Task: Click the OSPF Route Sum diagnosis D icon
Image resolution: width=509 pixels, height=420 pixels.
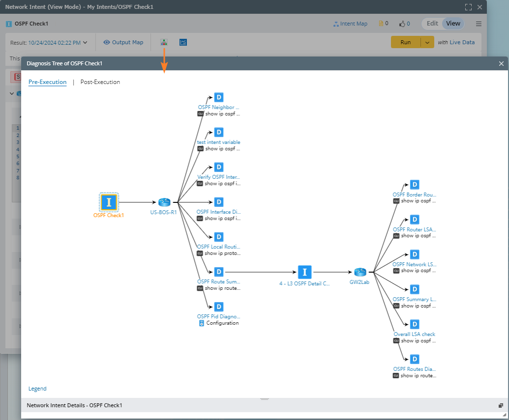Action: 219,272
